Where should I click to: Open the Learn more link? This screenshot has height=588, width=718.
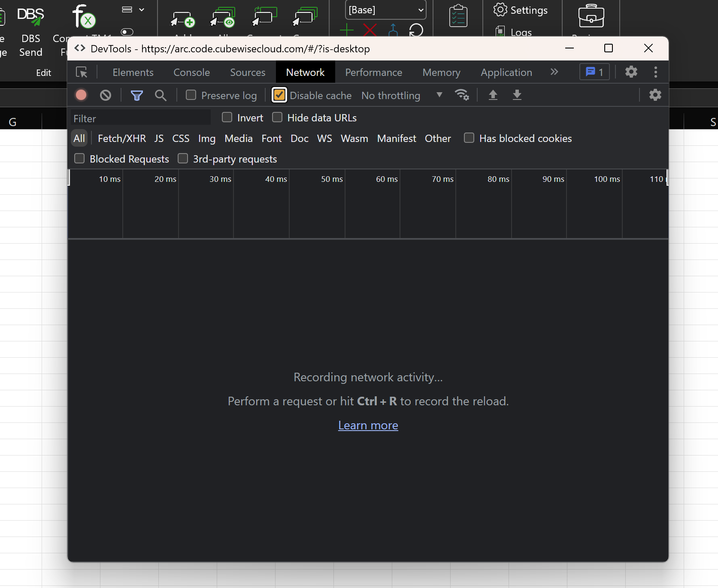(368, 425)
